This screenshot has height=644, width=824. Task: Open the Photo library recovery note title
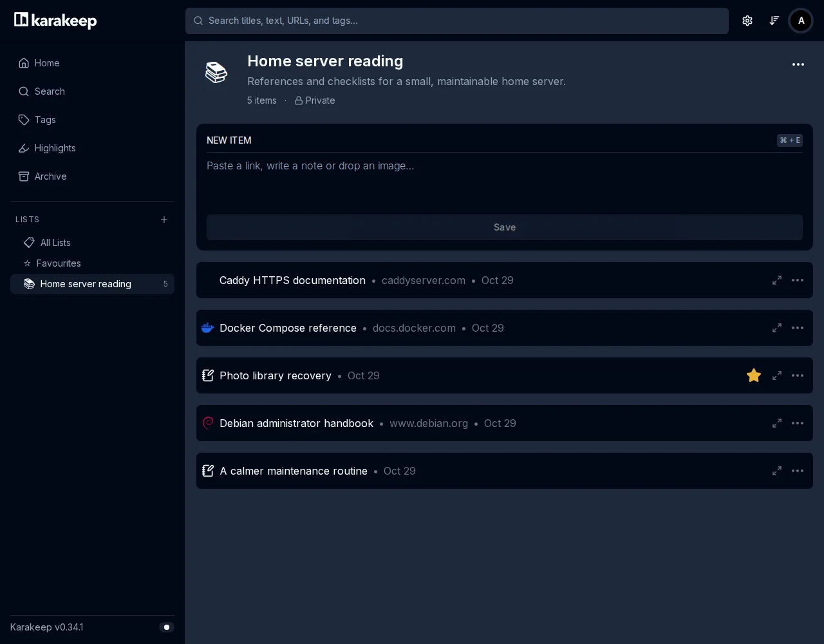click(x=276, y=375)
